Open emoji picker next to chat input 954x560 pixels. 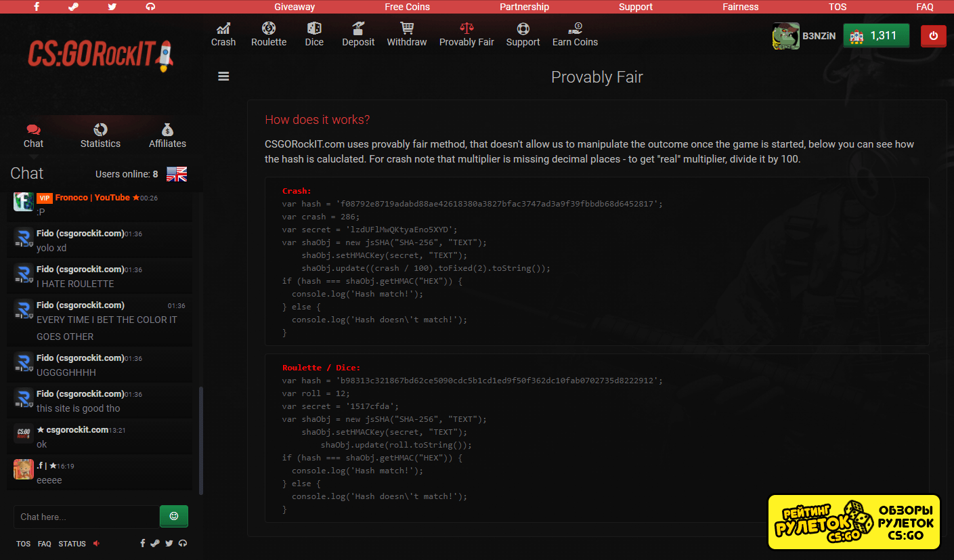pyautogui.click(x=174, y=516)
